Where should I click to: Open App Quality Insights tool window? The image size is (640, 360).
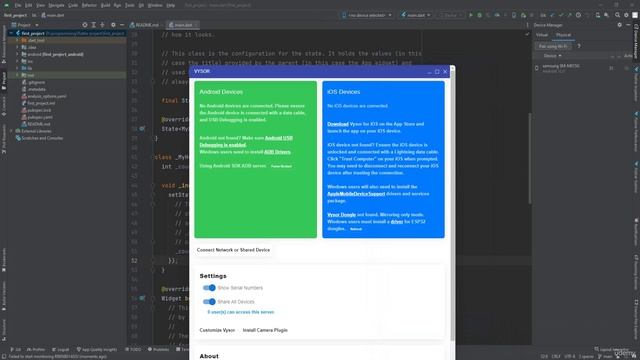tap(97, 349)
